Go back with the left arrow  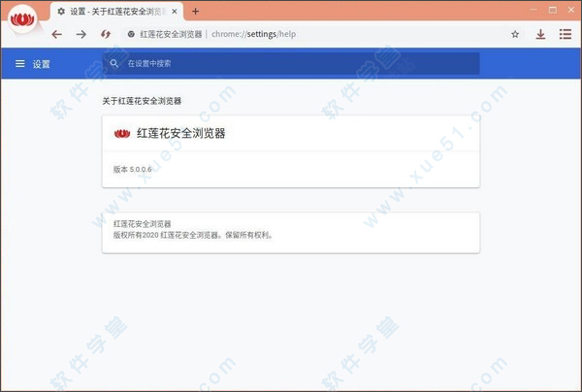(x=57, y=35)
